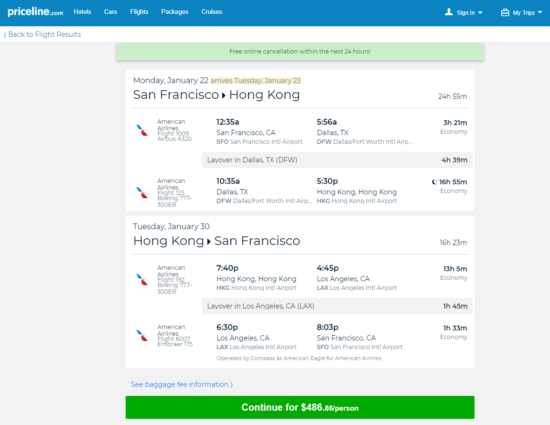
Task: Expand the Sign In dropdown arrow
Action: (x=480, y=13)
